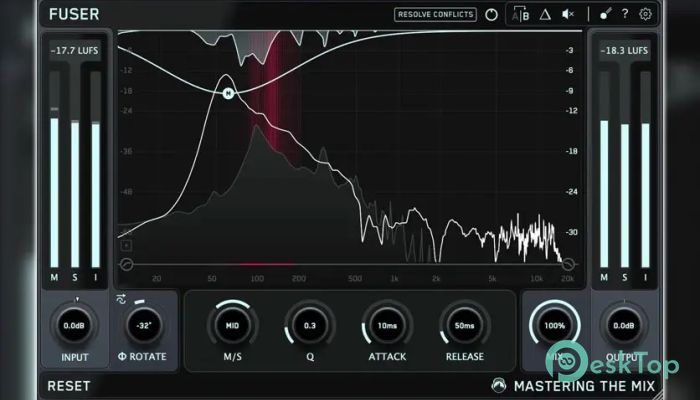Click the -18.3 LUFS output readout
Screen dimensions: 700x400
pos(624,50)
